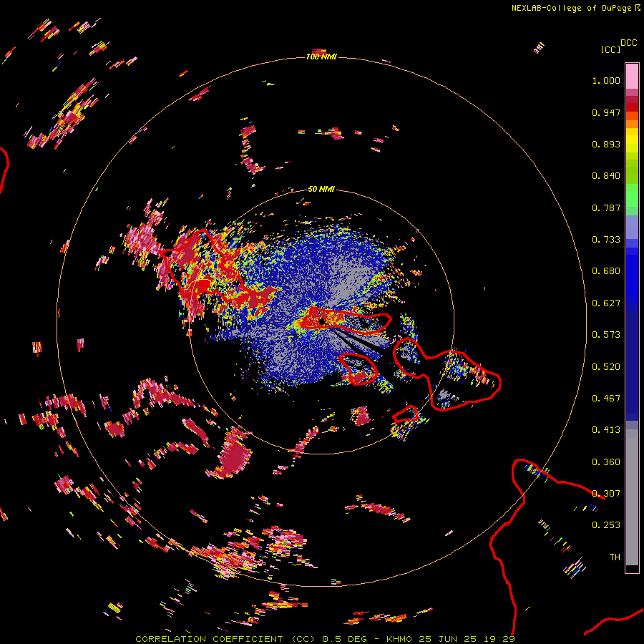Click the 0.947 value on the CC scale
644x644 pixels.
[606, 112]
